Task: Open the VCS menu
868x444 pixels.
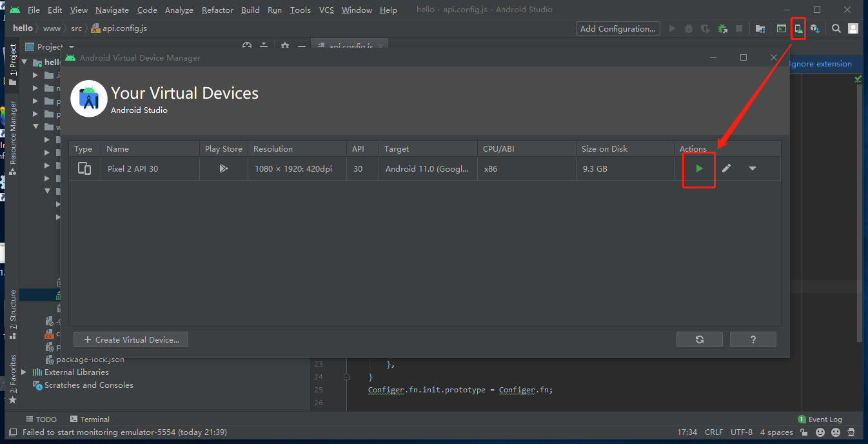Action: click(x=326, y=10)
